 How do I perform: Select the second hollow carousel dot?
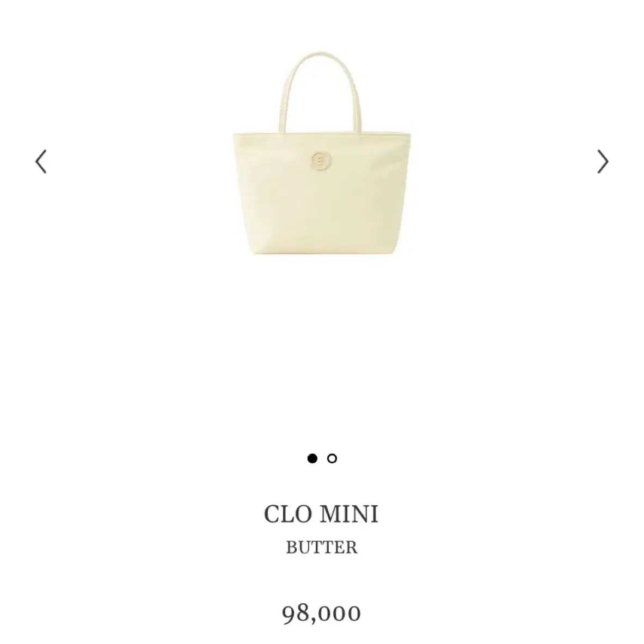(332, 458)
